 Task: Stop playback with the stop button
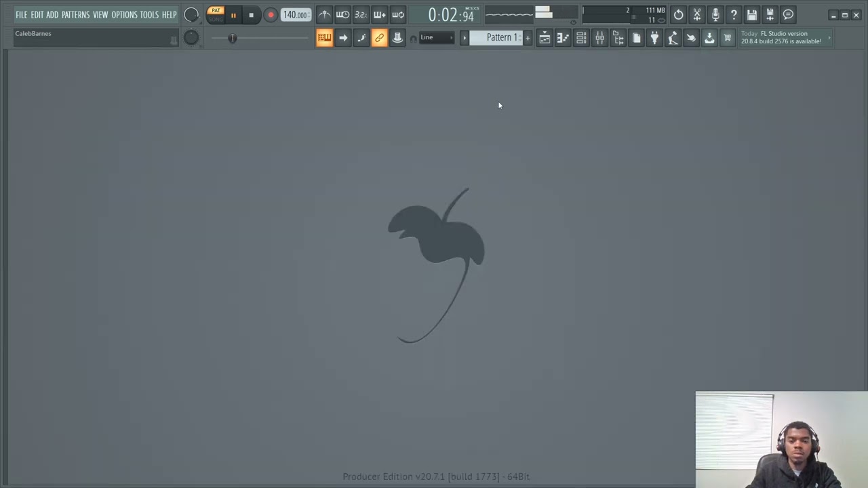[x=251, y=15]
